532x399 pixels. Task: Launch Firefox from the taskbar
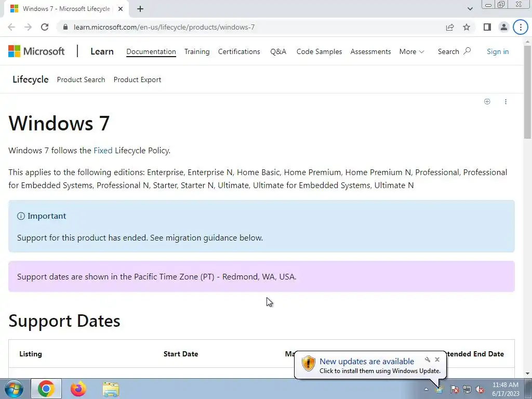[x=78, y=389]
